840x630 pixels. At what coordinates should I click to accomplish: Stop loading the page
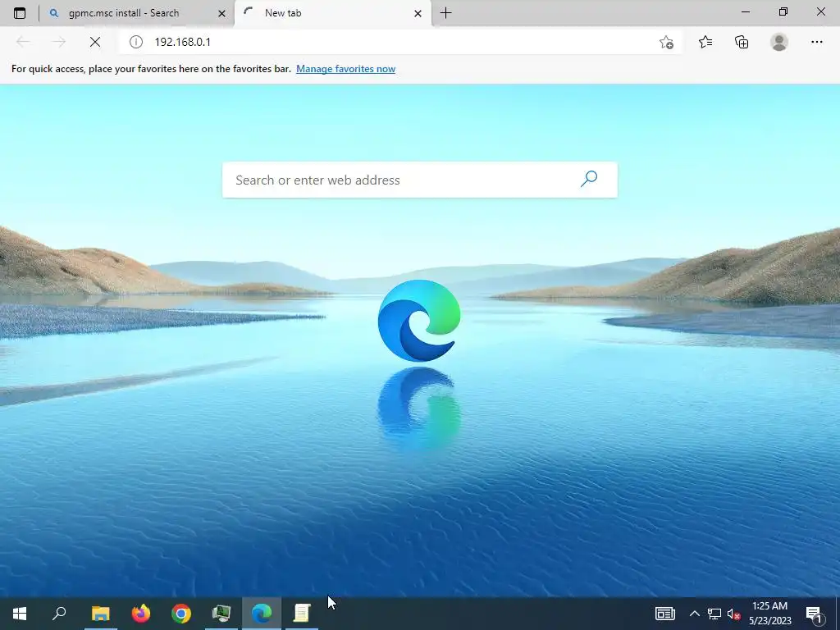pyautogui.click(x=95, y=42)
